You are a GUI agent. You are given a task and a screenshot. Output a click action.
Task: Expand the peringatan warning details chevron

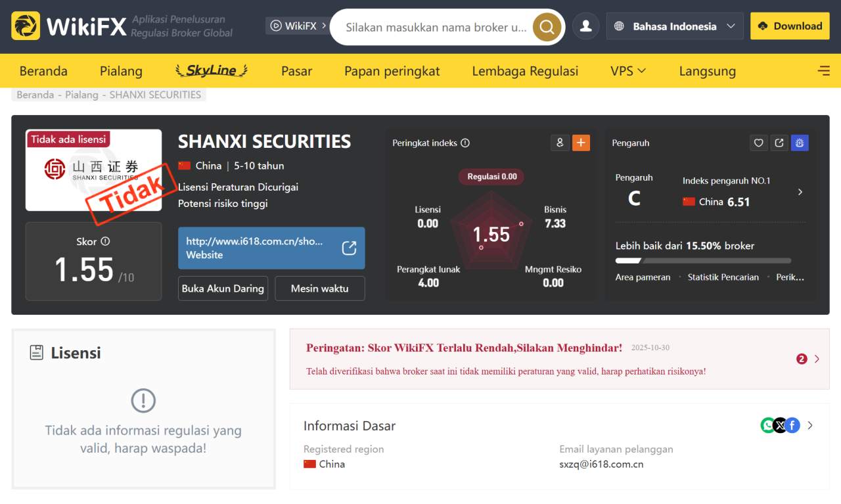817,359
